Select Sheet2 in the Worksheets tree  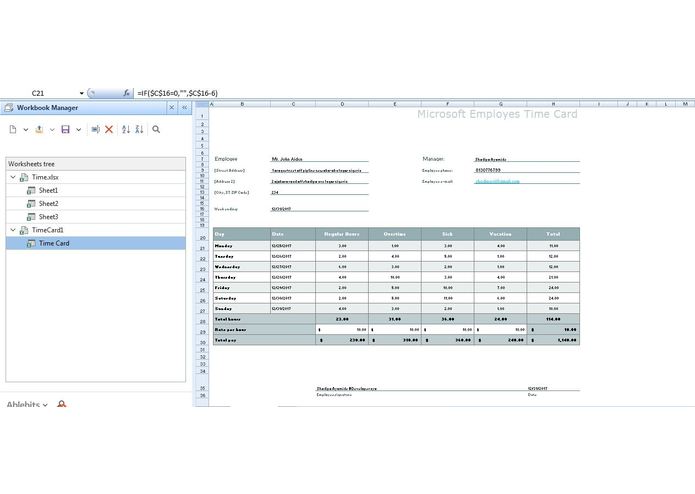(x=48, y=203)
